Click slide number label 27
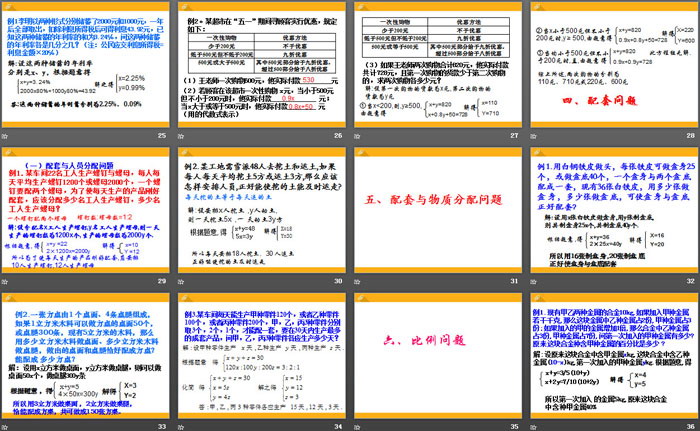 [x=514, y=135]
